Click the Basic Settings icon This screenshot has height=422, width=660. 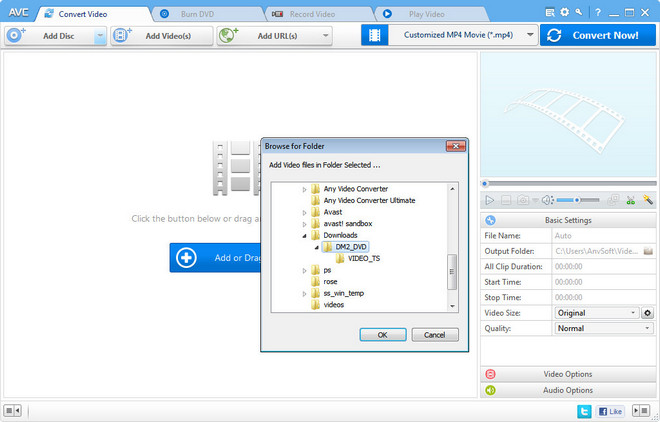(490, 220)
